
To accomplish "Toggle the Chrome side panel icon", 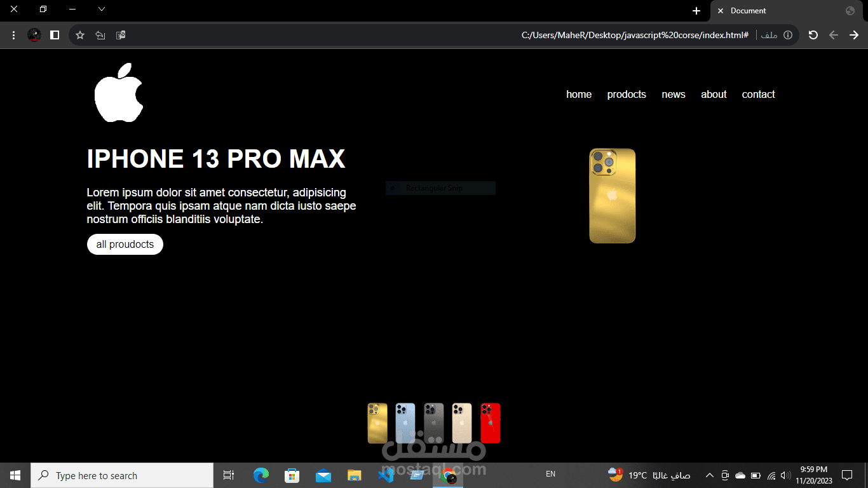I will pyautogui.click(x=55, y=36).
